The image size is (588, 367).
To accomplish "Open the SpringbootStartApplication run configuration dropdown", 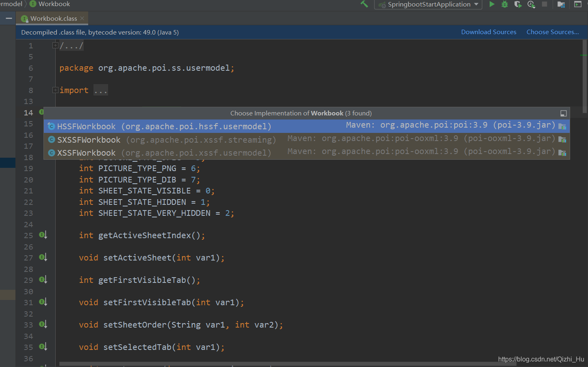I will pos(428,4).
